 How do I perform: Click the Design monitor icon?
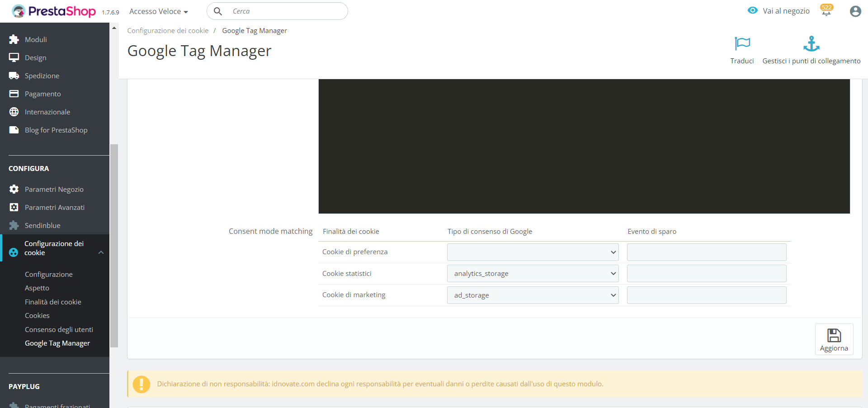pos(14,57)
